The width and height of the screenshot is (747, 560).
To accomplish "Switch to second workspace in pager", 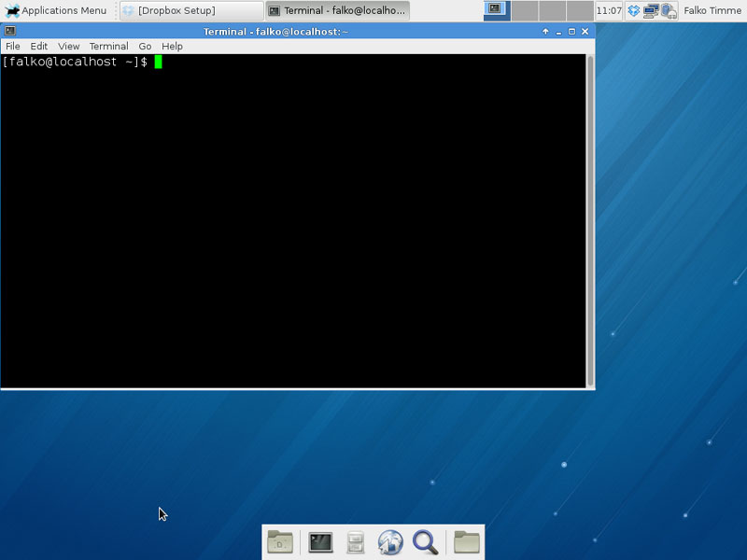I will [x=525, y=10].
